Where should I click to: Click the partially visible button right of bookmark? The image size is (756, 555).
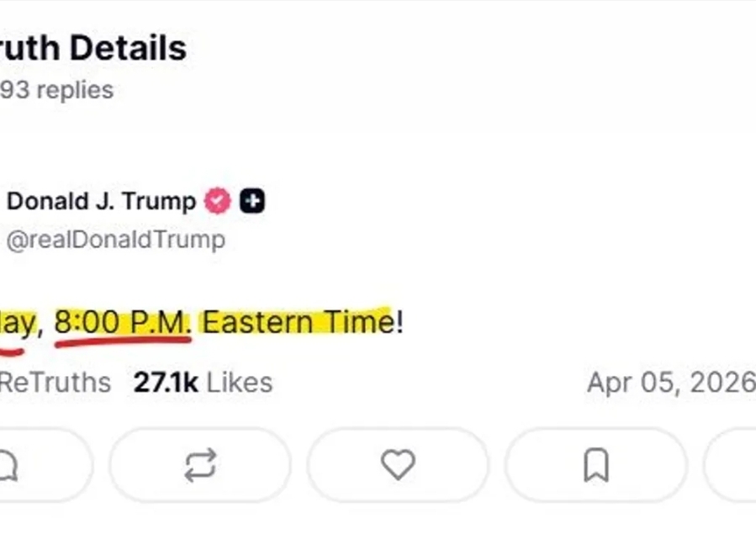732,465
